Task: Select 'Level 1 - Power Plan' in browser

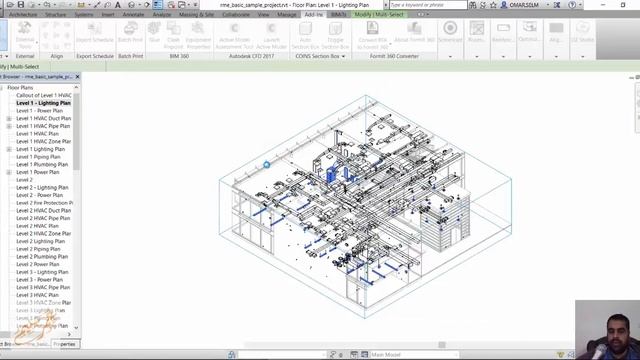Action: [x=40, y=111]
